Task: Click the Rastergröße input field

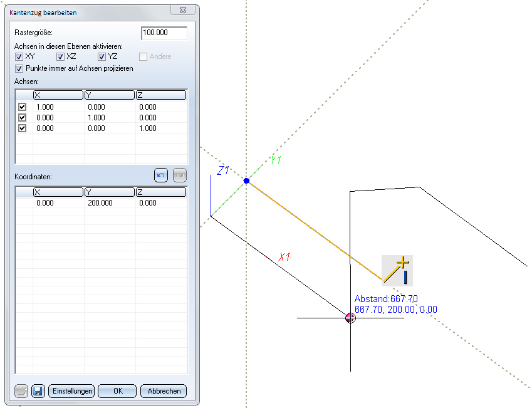Action: pos(164,33)
